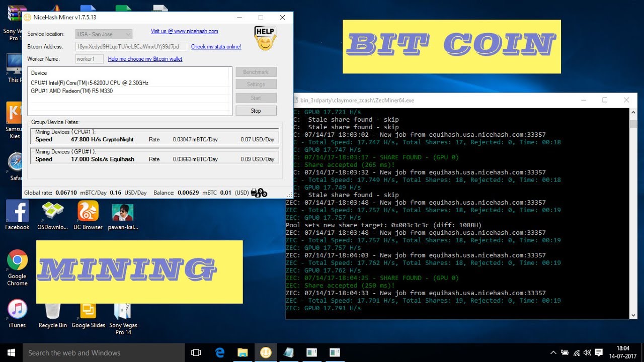Open the 'Visit us @ www.nicehash.com' link
The image size is (644, 362).
click(184, 31)
